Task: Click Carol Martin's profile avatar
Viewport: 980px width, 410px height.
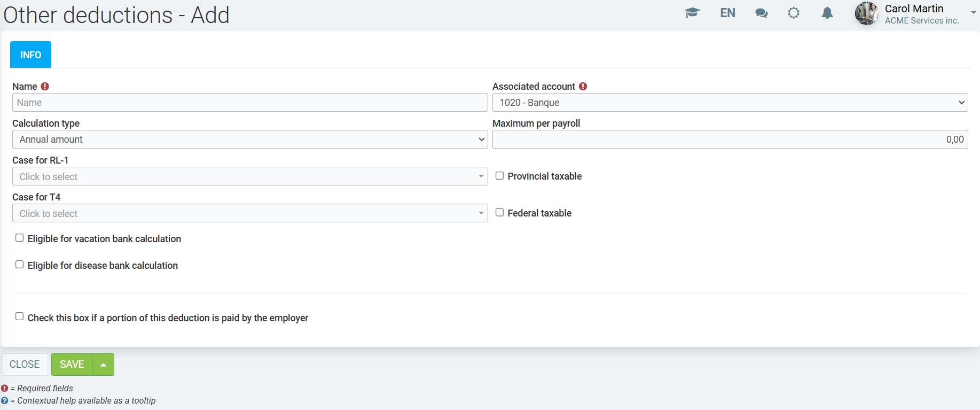Action: (x=866, y=13)
